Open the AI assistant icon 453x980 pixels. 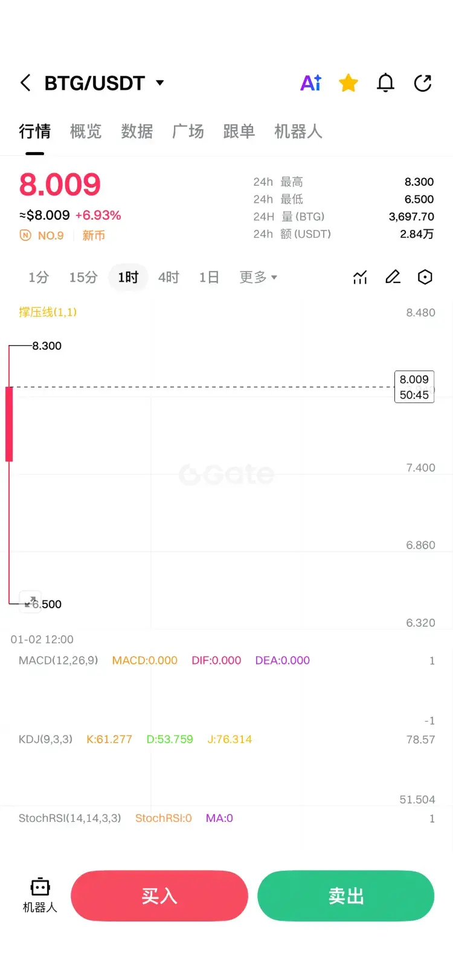pos(311,83)
